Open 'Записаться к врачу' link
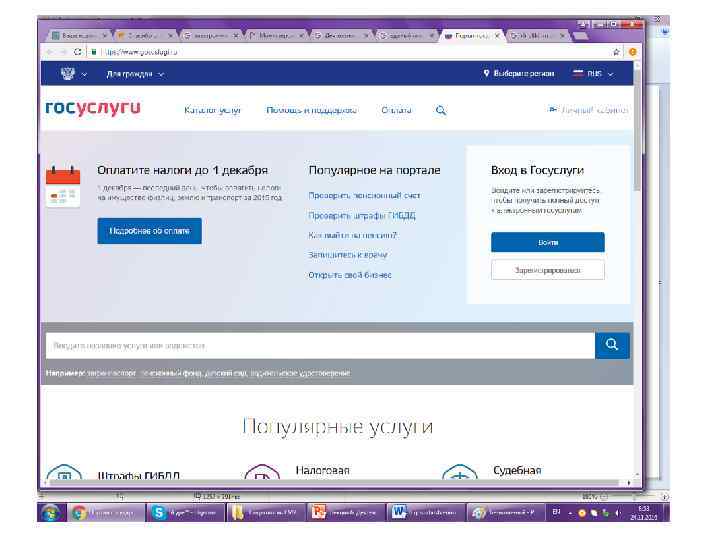The height and width of the screenshot is (540, 720). 348,255
